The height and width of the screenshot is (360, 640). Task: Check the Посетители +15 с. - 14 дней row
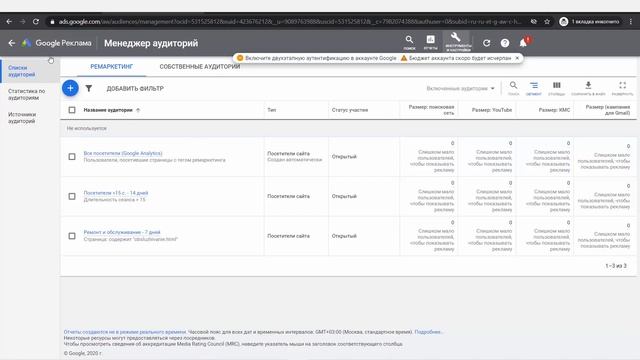[x=72, y=196]
